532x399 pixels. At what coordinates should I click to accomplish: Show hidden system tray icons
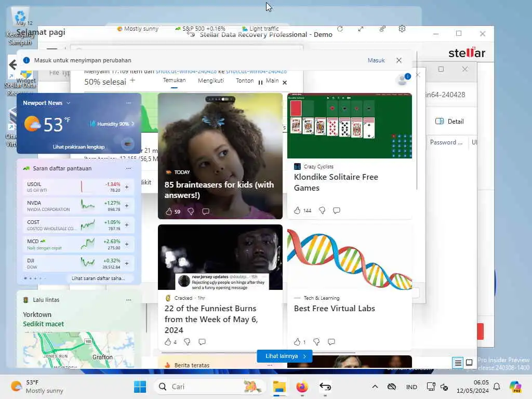[375, 387]
